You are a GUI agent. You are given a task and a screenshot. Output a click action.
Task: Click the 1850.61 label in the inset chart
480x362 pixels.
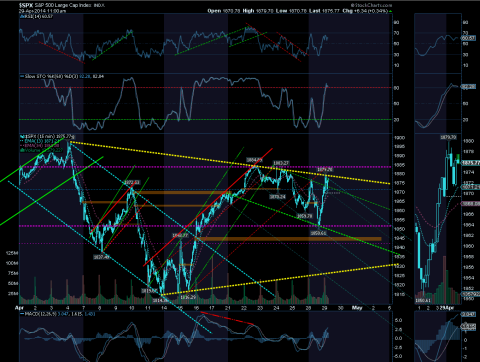pos(423,300)
